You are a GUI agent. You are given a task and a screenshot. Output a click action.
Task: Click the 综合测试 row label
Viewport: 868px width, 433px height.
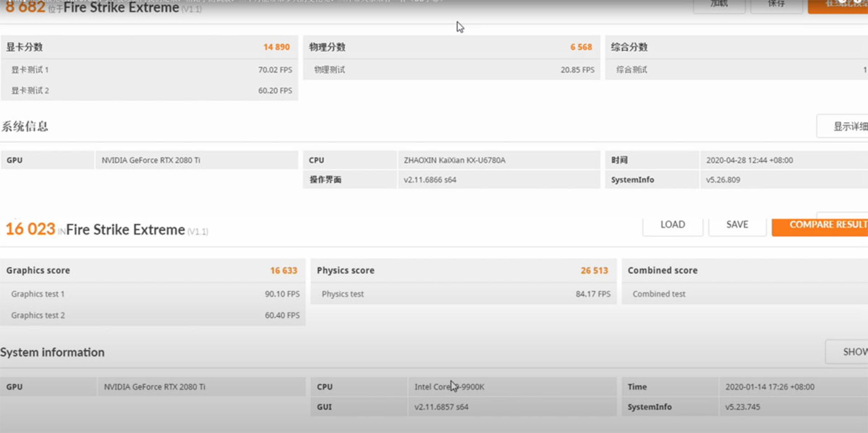(x=632, y=70)
